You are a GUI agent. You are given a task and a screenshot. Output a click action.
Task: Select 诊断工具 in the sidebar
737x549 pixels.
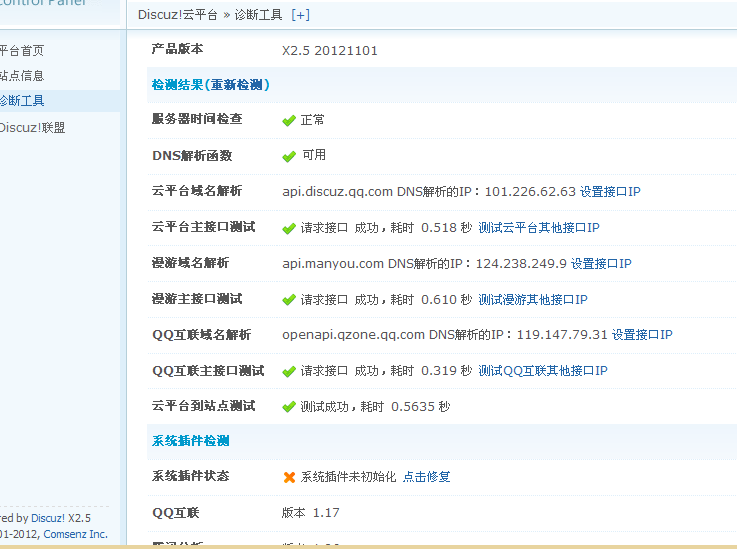[22, 101]
